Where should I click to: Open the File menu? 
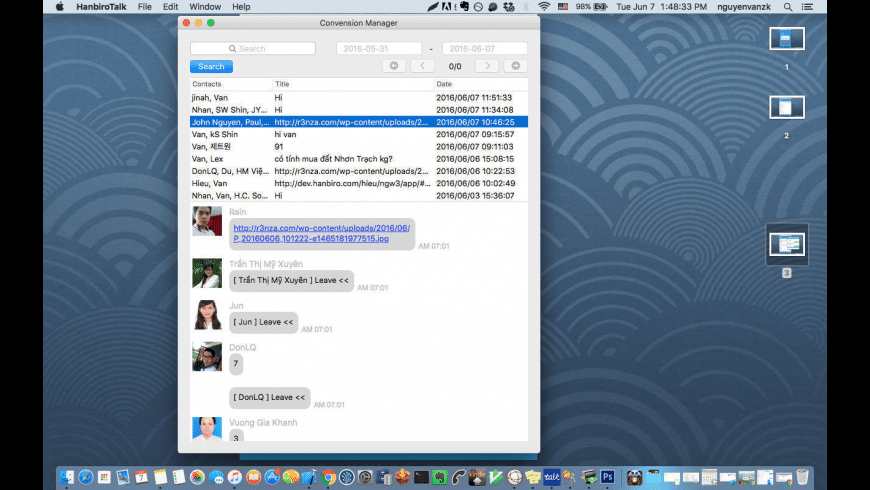coord(145,6)
